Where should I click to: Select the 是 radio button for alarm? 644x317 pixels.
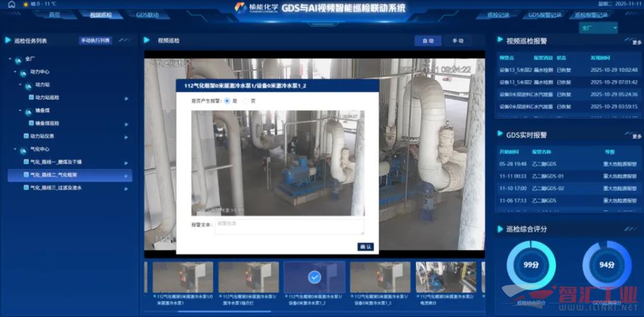click(227, 101)
